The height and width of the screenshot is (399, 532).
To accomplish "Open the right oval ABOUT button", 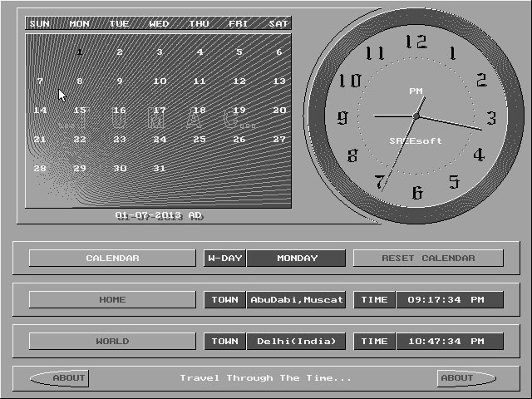I will [466, 378].
